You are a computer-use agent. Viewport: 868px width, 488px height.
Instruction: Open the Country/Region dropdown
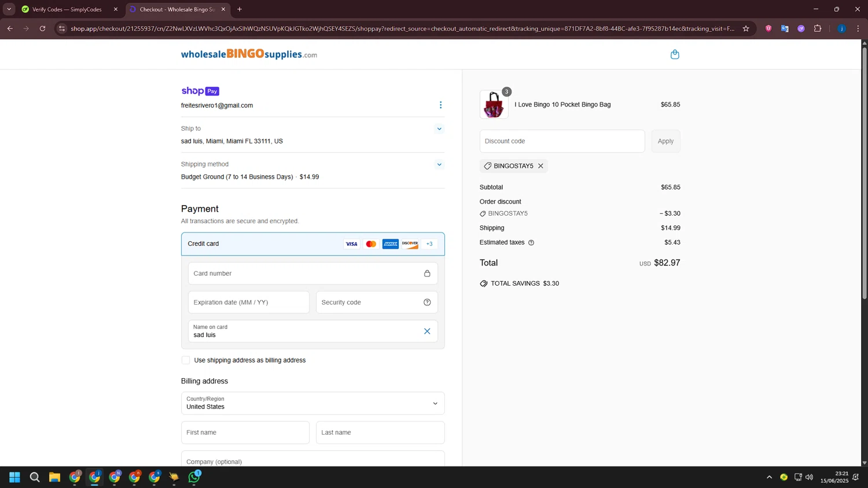coord(313,404)
